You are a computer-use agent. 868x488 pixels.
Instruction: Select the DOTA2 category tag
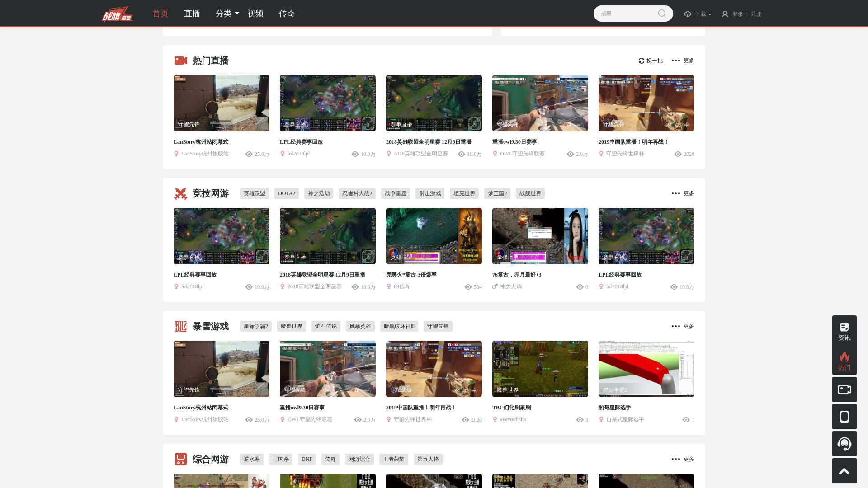(287, 193)
